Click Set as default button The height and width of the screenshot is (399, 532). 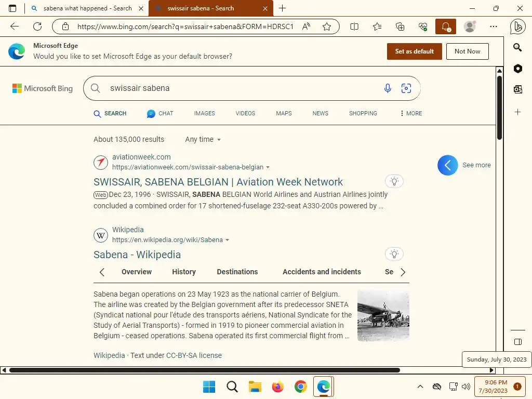(x=414, y=51)
